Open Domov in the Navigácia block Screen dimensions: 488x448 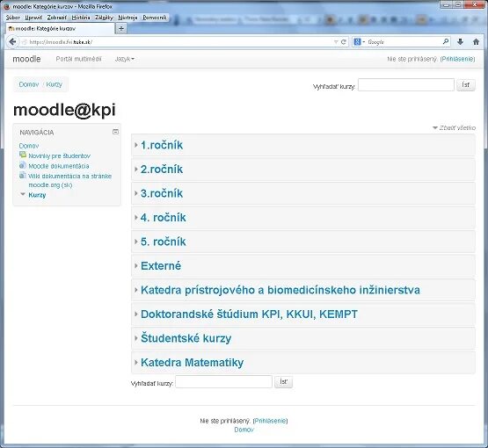coord(29,146)
